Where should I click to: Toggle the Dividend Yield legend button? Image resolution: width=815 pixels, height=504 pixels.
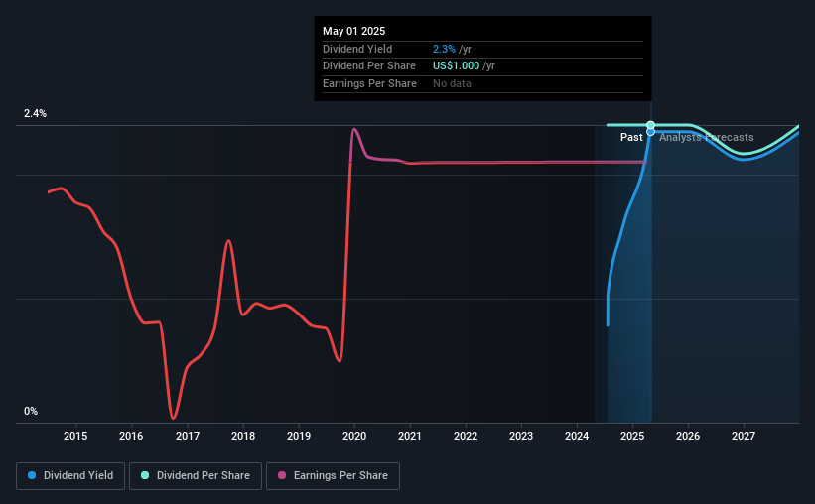(x=70, y=476)
